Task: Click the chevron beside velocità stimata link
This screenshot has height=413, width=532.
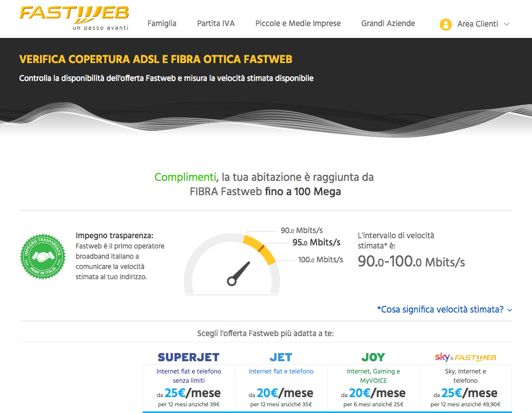Action: [508, 311]
